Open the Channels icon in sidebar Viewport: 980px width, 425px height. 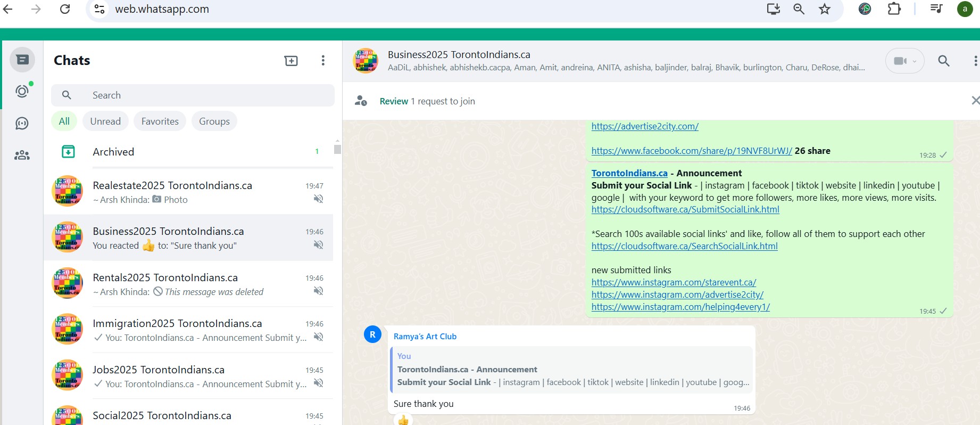[x=22, y=124]
